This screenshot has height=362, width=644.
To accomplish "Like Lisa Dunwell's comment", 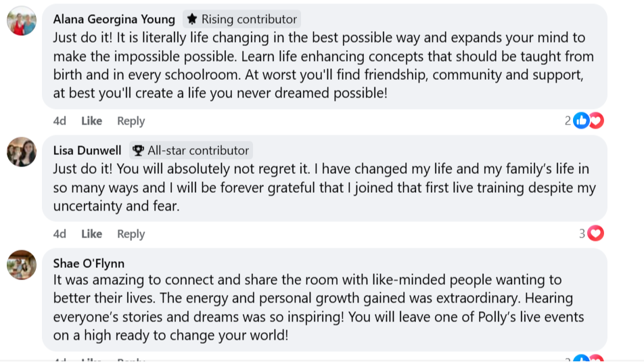I will [x=91, y=234].
